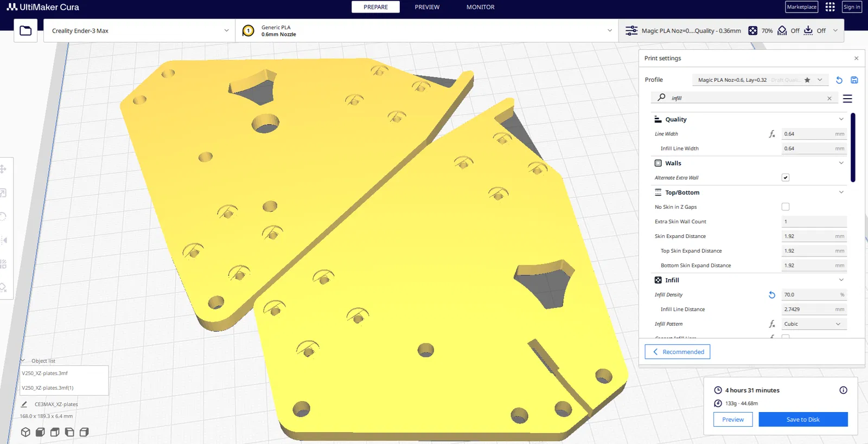Reset the Infill Density value icon
Viewport: 868px width, 444px height.
(772, 295)
